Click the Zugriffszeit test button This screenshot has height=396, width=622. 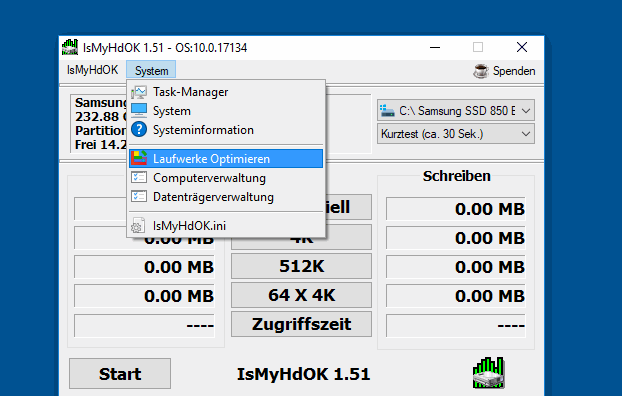301,324
